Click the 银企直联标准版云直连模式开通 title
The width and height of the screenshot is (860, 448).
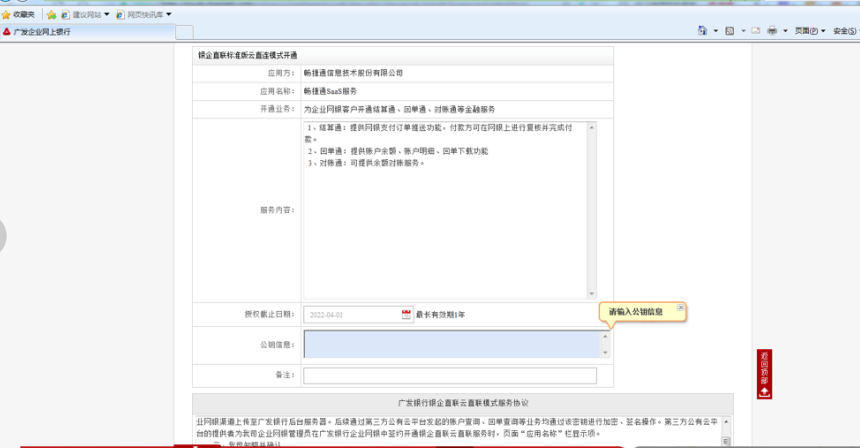(247, 55)
